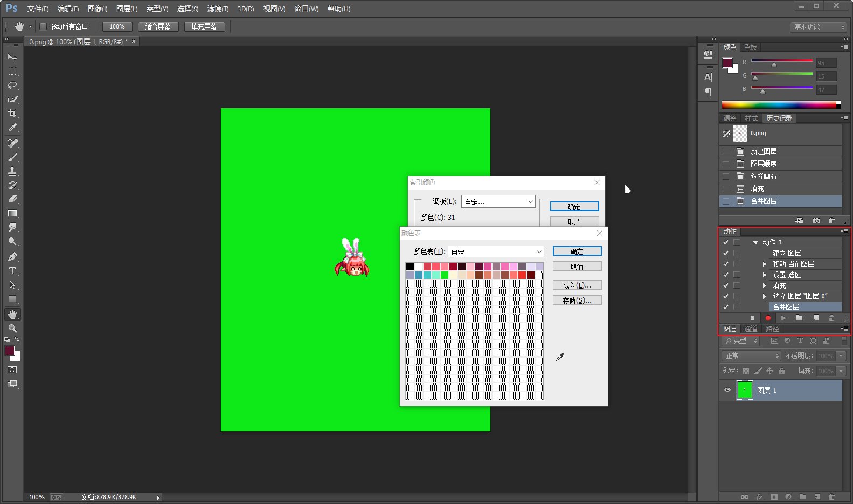Switch to the 通道 tab
The width and height of the screenshot is (853, 504).
751,328
